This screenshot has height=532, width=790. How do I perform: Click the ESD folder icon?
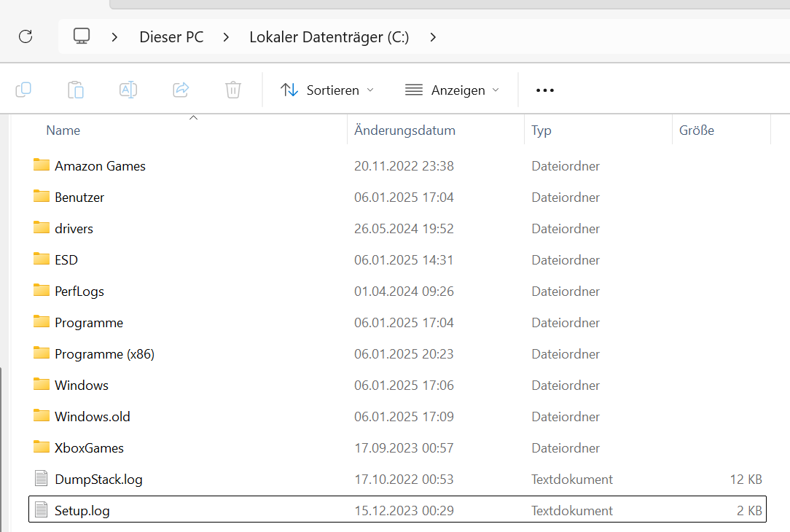click(x=42, y=259)
